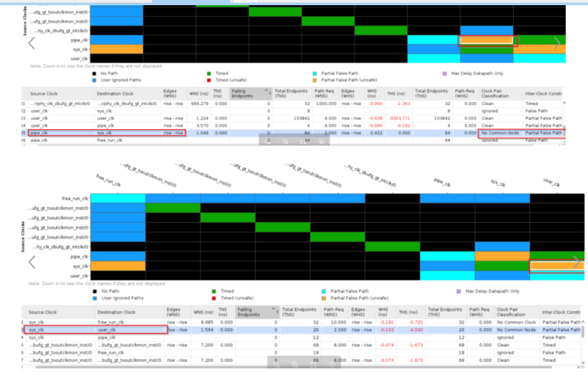
Task: Click Timed (unsafe) red swatch in lower legend
Action: click(x=214, y=298)
